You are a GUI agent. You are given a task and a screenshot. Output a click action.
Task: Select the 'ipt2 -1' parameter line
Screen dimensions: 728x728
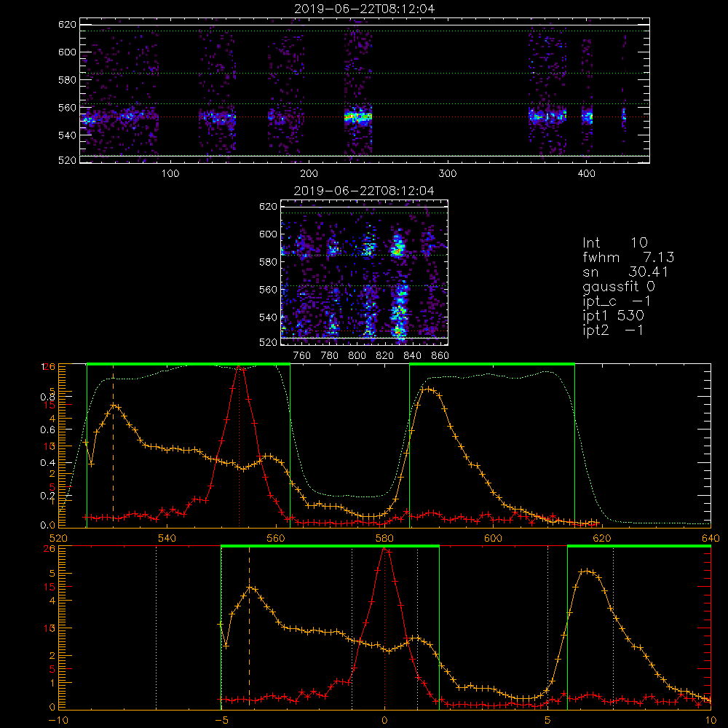[x=613, y=330]
